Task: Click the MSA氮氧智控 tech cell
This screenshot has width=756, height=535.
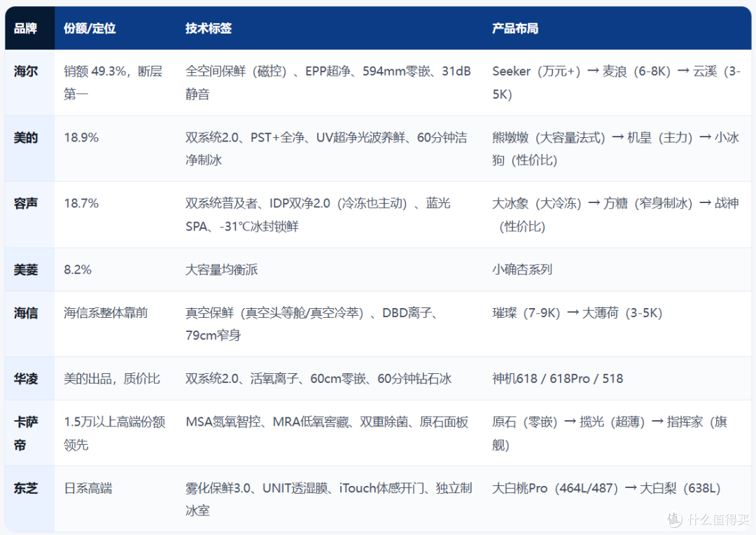Action: [329, 433]
